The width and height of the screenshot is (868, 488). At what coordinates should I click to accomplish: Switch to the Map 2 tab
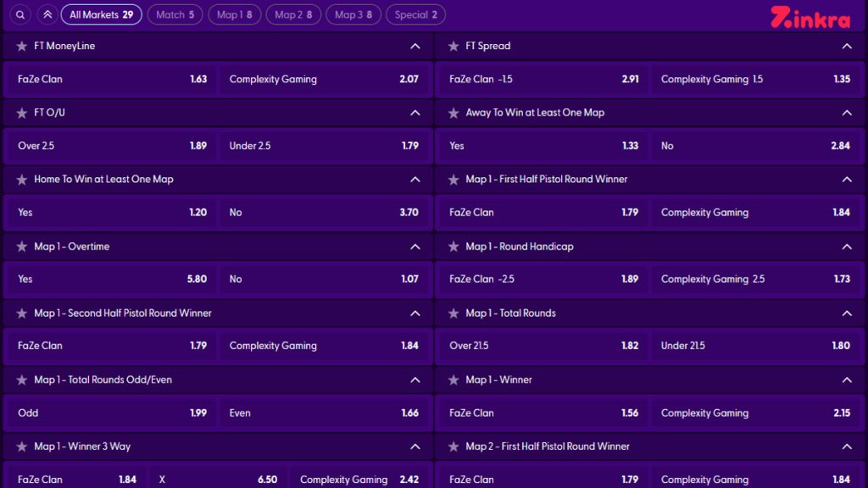(x=293, y=15)
